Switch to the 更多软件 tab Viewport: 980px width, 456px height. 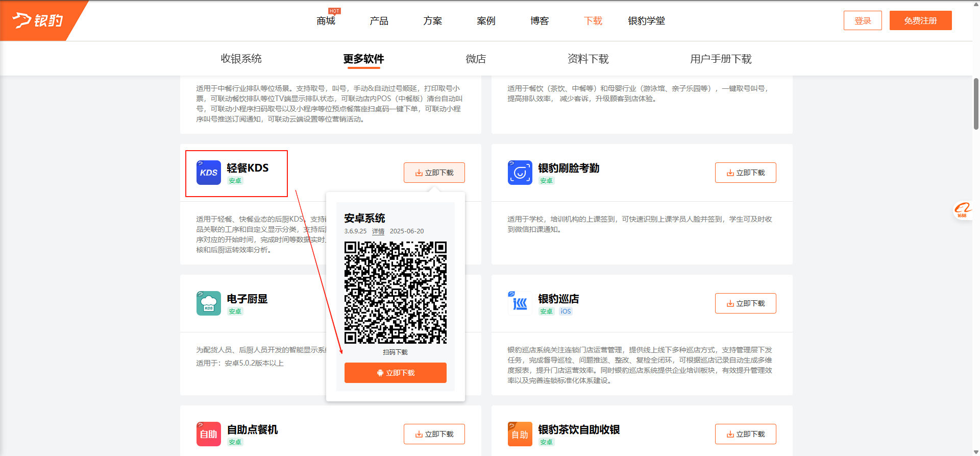click(x=363, y=59)
